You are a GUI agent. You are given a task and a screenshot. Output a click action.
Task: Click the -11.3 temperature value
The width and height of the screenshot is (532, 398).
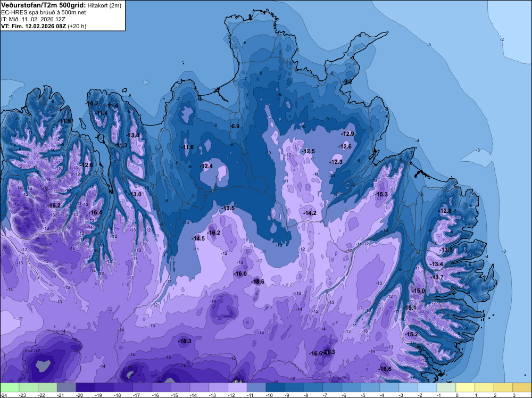(x=121, y=146)
